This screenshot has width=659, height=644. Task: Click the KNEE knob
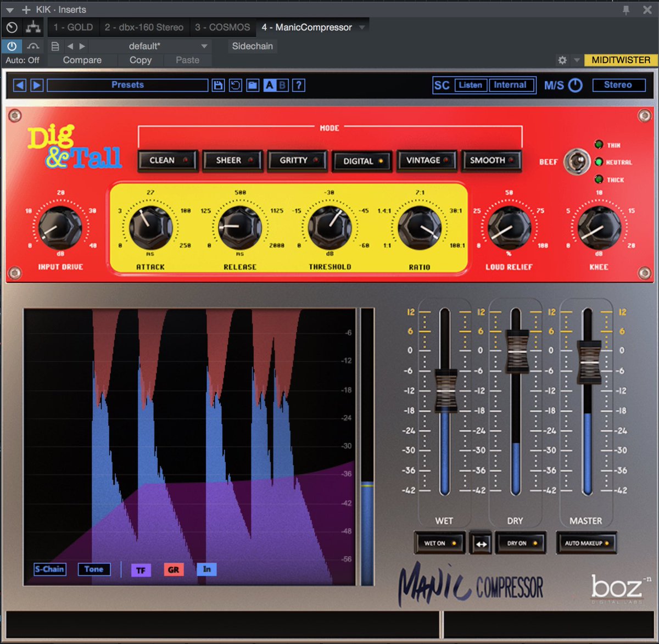(x=599, y=227)
